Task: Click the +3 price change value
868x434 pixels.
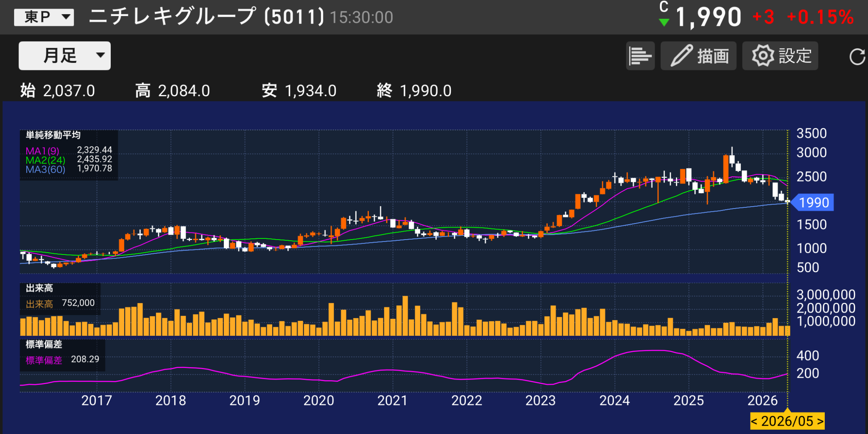Action: pyautogui.click(x=763, y=17)
